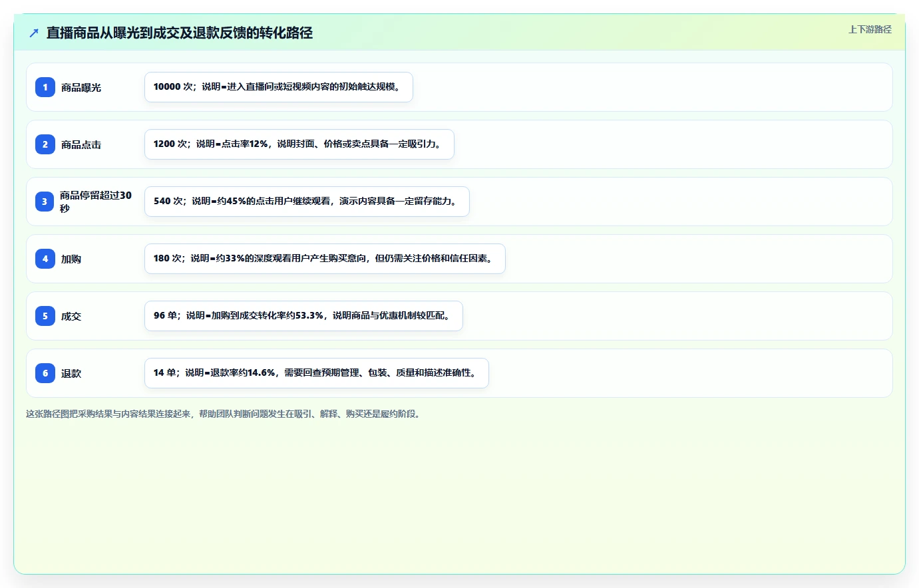Click the arrow icon beside the title
919x588 pixels.
(x=34, y=33)
